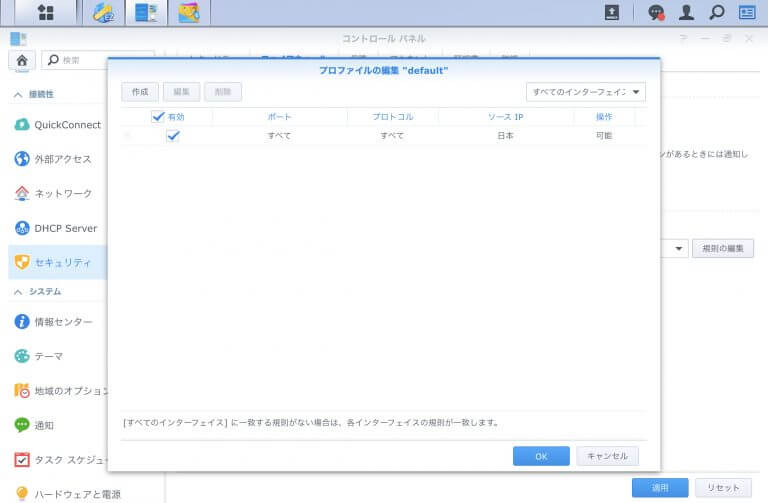
Task: Click 規則の編集 button
Action: [723, 249]
